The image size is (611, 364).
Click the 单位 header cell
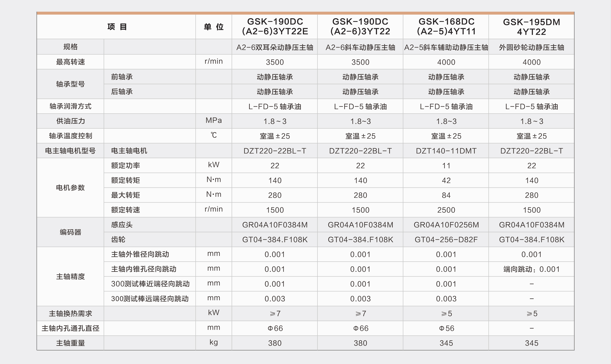pos(214,27)
